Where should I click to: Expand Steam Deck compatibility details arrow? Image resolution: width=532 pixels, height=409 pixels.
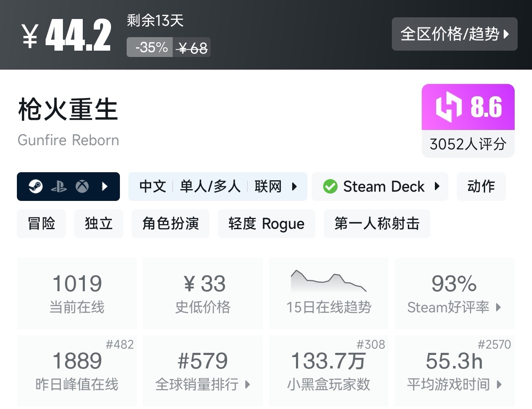pos(437,186)
